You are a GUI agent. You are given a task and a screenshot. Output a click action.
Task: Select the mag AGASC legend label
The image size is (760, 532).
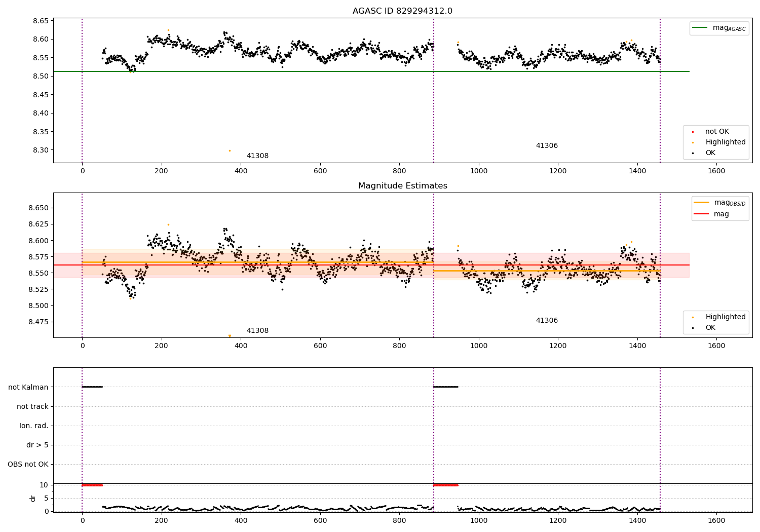(729, 28)
